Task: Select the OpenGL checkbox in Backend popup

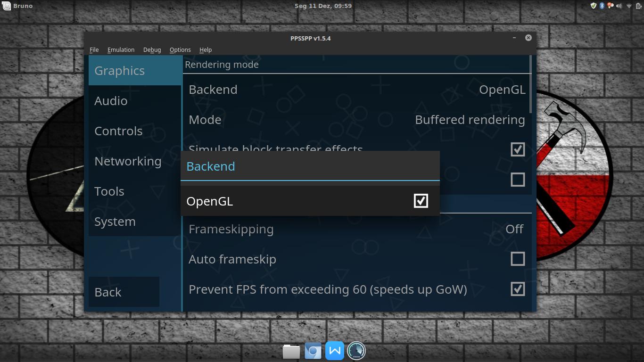Action: click(421, 201)
